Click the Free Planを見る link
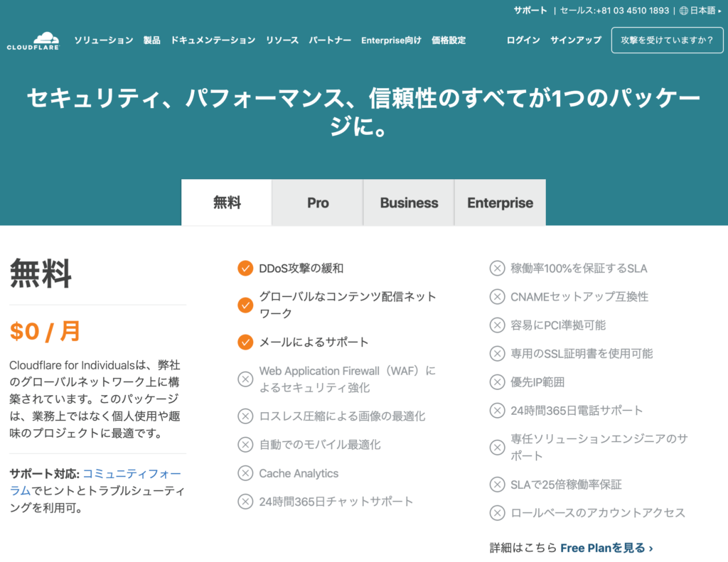The width and height of the screenshot is (728, 562). tap(606, 548)
